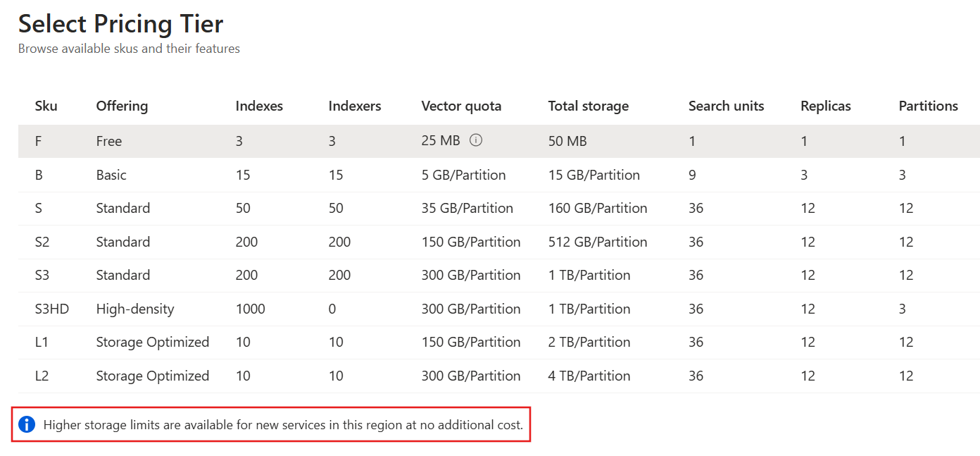The image size is (980, 456).
Task: Click the blue info icon in the storage notice
Action: pyautogui.click(x=27, y=424)
